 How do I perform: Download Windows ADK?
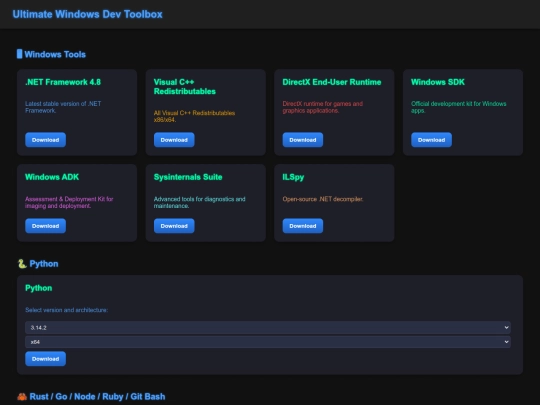tap(45, 226)
